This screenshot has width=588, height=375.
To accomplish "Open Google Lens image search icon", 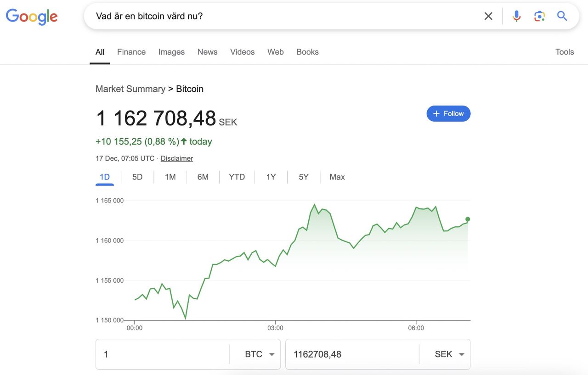I will click(x=539, y=17).
